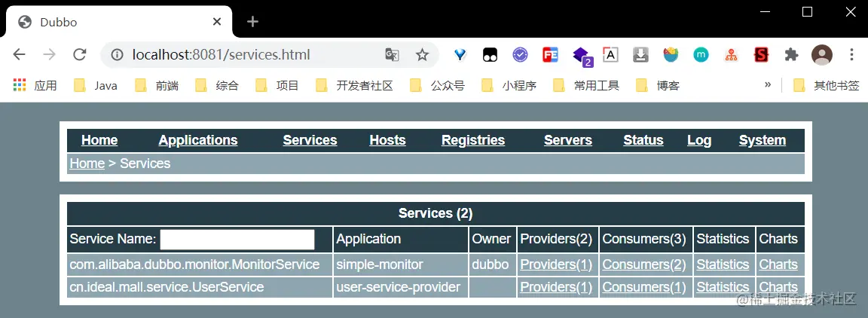
Task: Open the Applications nav item
Action: pos(198,140)
